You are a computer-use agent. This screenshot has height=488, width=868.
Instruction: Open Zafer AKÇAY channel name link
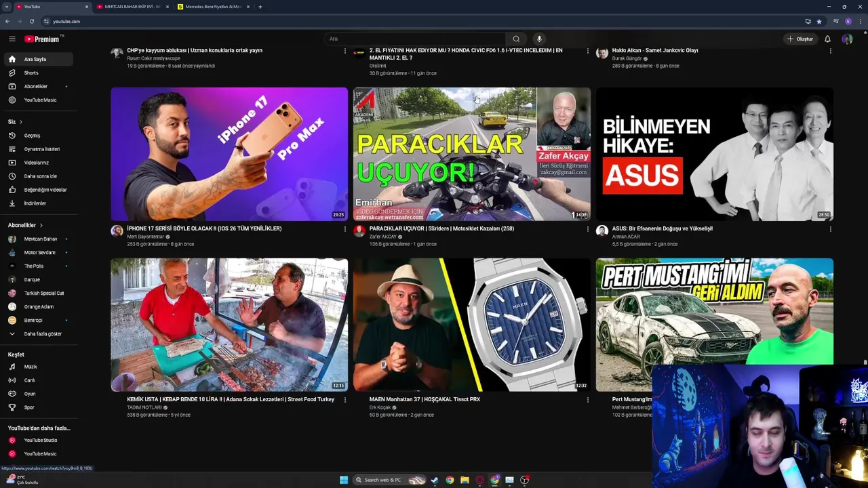point(382,237)
